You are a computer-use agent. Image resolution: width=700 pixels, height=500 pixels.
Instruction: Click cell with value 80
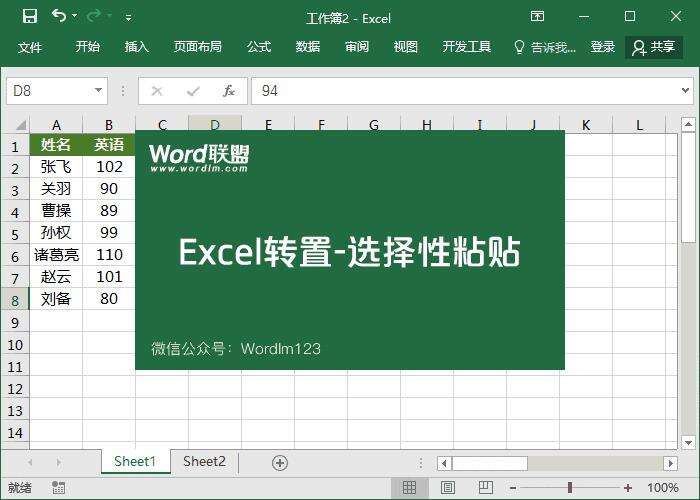pyautogui.click(x=109, y=298)
